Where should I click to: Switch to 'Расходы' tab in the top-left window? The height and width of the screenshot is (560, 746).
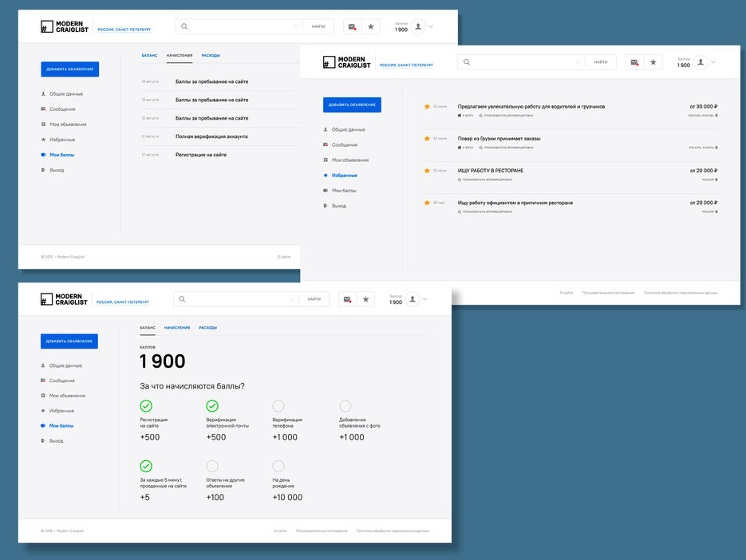(x=211, y=56)
